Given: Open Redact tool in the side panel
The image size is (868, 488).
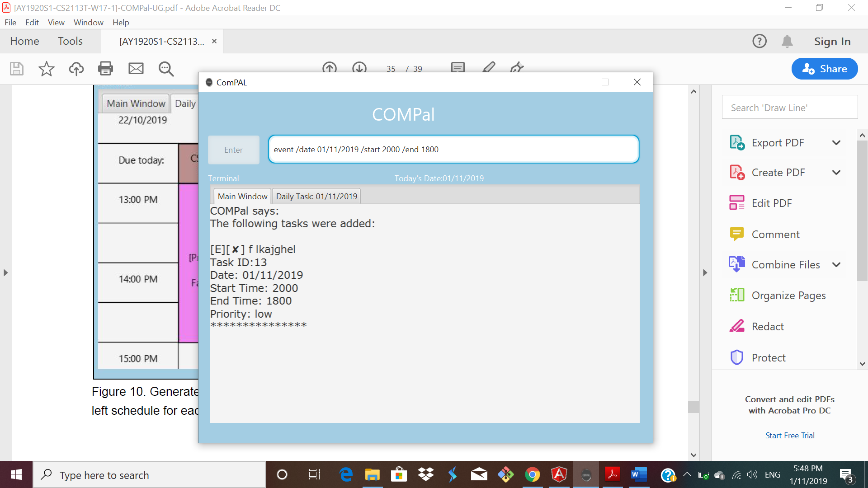Looking at the screenshot, I should [767, 326].
